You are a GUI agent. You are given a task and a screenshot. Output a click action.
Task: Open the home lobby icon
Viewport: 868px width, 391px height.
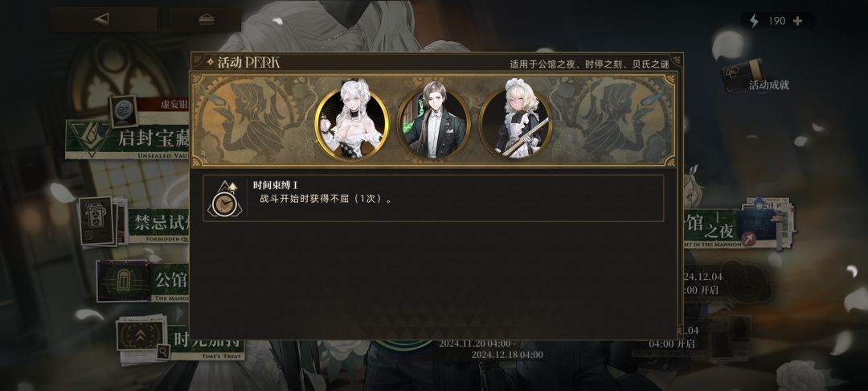pos(206,19)
